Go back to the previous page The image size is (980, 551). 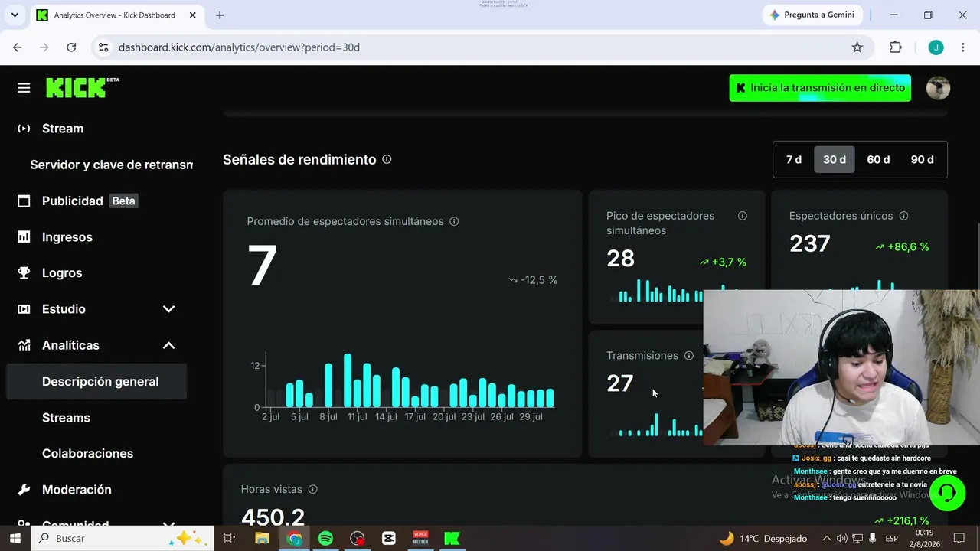pos(18,47)
